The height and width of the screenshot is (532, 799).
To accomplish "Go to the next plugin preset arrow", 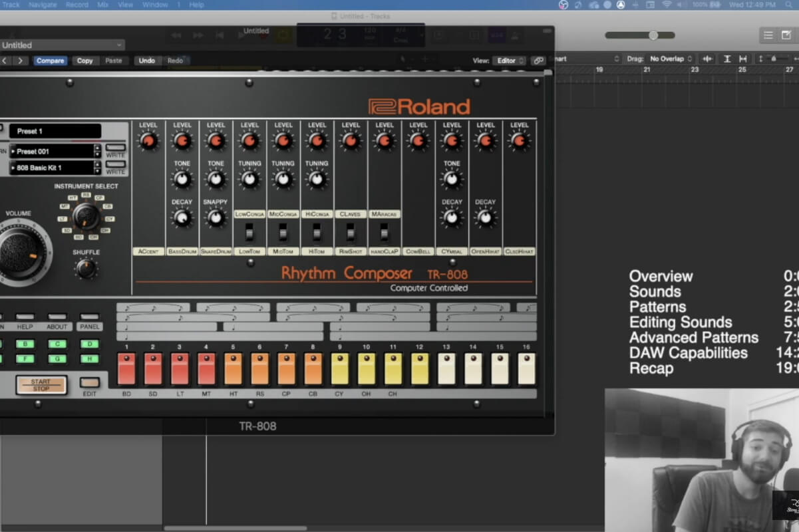I will point(21,61).
